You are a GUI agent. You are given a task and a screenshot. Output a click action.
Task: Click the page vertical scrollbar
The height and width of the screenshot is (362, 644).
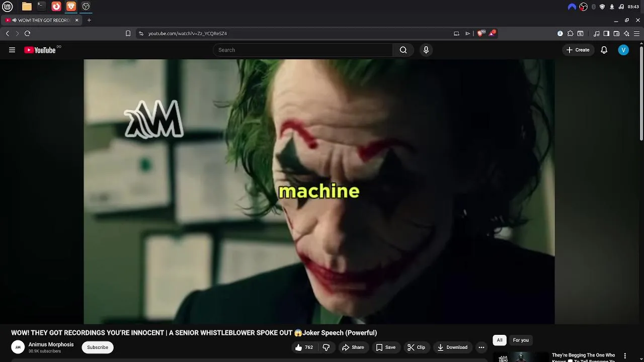click(641, 93)
